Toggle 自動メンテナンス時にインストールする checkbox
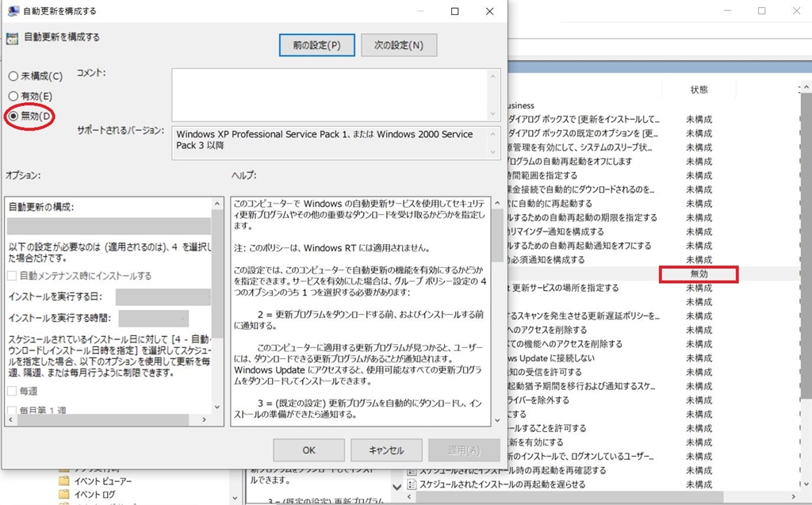Screen dimensions: 812x505 point(12,276)
